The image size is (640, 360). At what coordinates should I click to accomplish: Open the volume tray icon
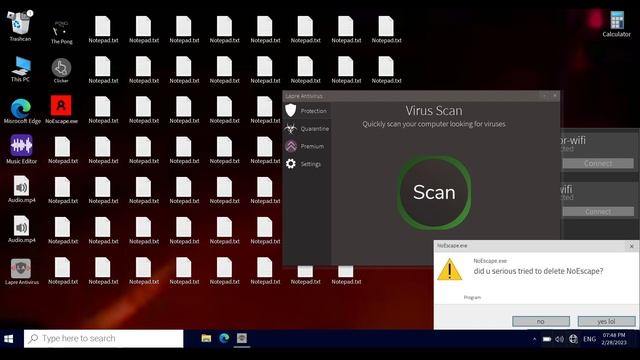(x=560, y=339)
